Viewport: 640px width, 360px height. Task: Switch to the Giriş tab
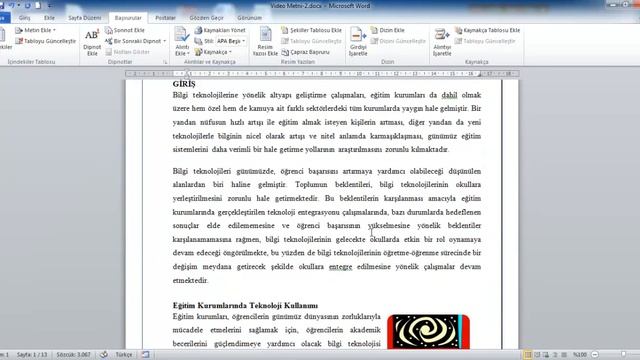pos(24,18)
